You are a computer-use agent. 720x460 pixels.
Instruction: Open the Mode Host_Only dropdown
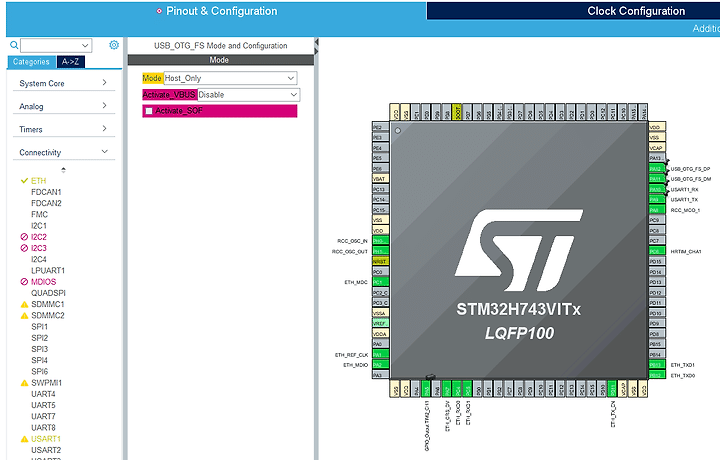pos(230,78)
